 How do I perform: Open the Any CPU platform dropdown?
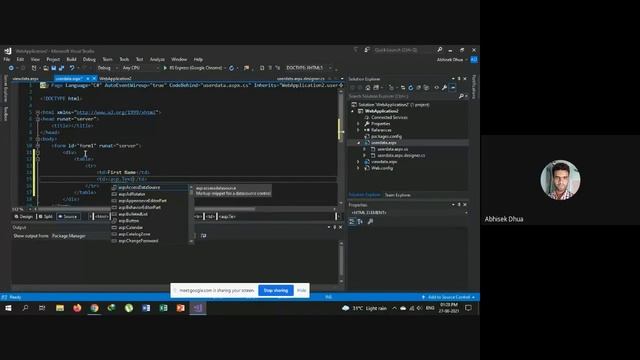[140, 68]
